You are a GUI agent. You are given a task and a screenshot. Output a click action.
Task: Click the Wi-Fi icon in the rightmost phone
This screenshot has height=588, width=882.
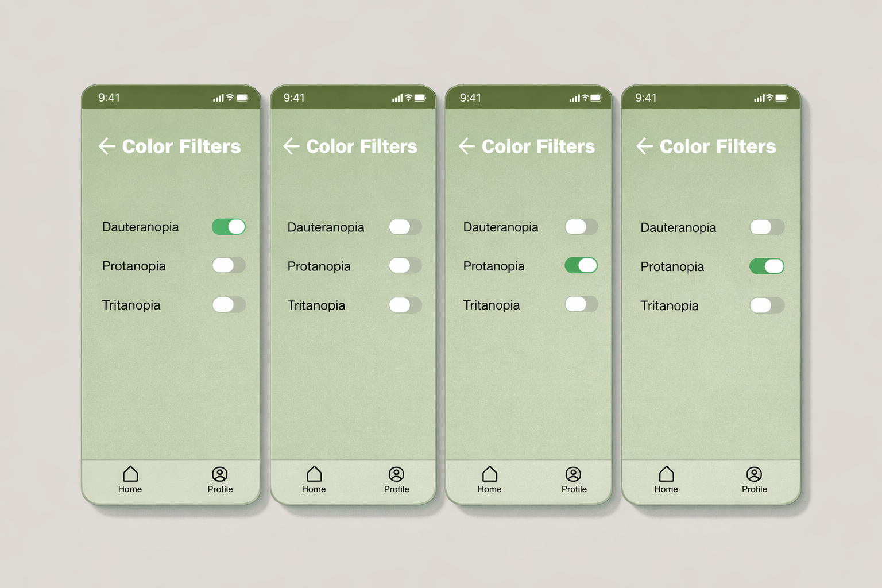click(769, 98)
